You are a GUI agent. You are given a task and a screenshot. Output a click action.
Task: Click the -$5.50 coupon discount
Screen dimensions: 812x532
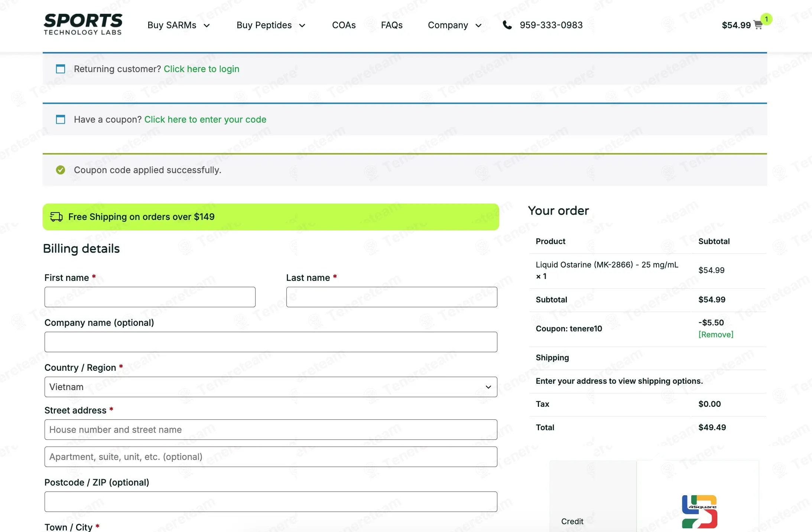(x=711, y=322)
